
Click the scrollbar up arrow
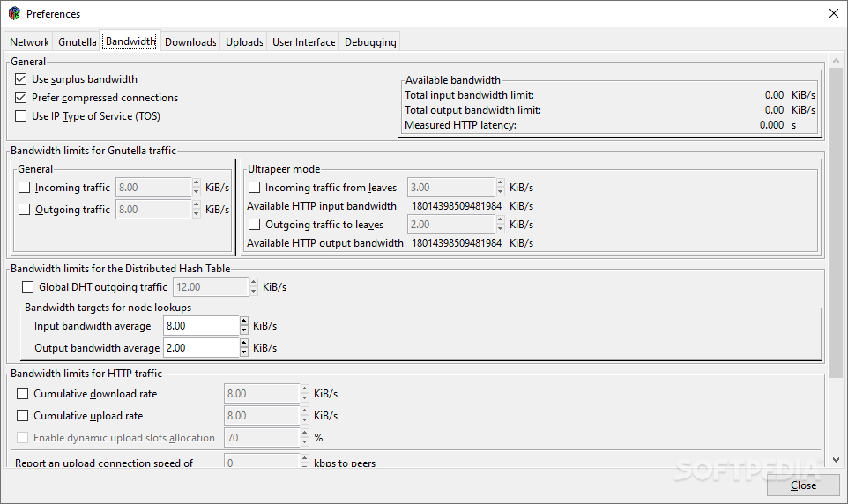pyautogui.click(x=837, y=61)
